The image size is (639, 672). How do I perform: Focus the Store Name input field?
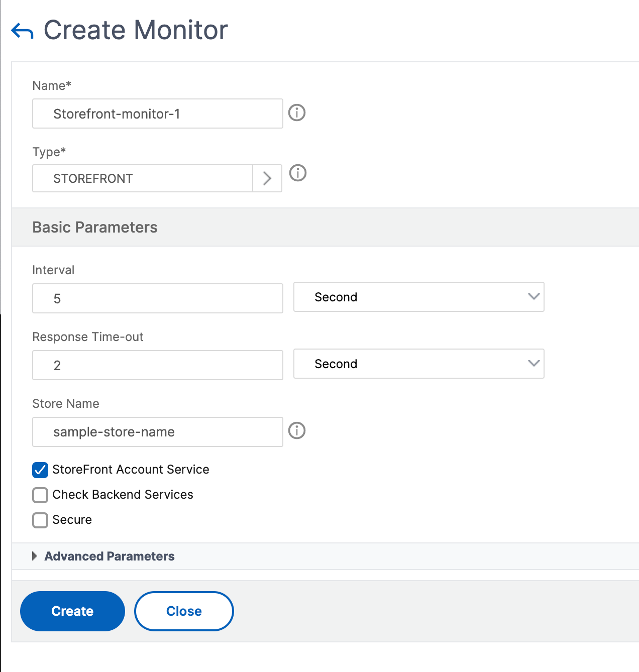(x=158, y=432)
